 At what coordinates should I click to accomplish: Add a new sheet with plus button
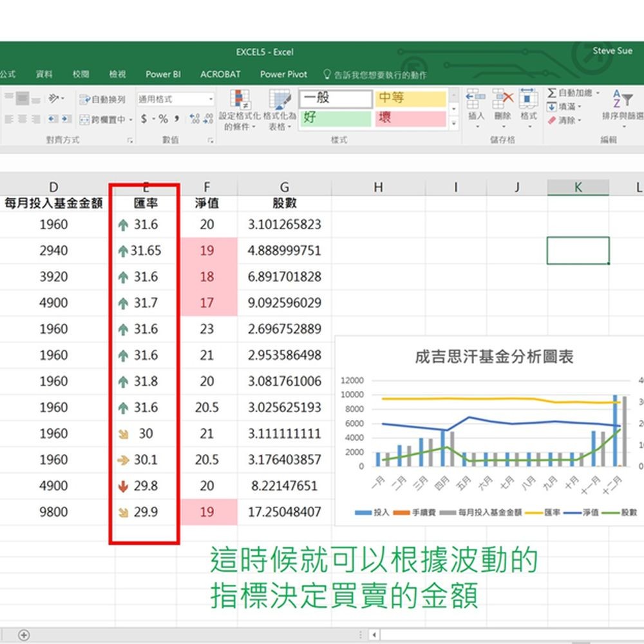coord(24,635)
